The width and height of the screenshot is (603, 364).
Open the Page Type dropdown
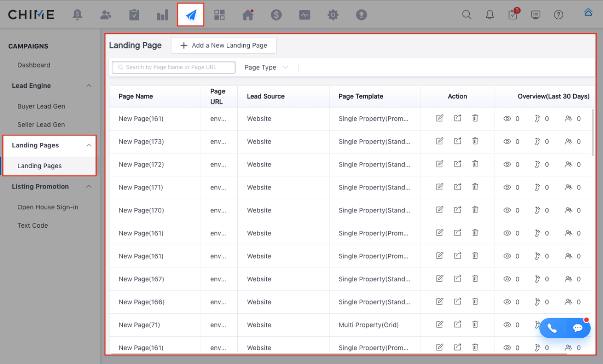(266, 67)
